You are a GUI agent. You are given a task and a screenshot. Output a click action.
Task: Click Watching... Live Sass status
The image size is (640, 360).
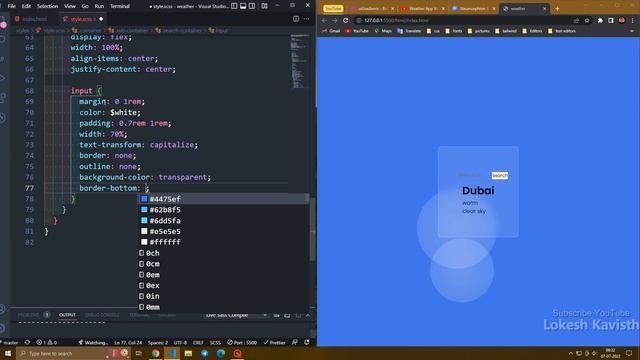[x=93, y=342]
